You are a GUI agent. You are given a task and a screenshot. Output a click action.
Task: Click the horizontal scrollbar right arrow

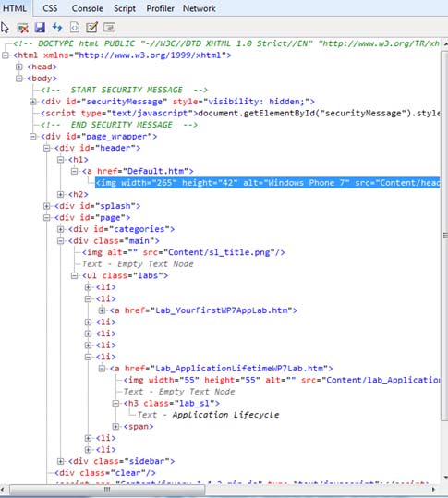pos(434,489)
